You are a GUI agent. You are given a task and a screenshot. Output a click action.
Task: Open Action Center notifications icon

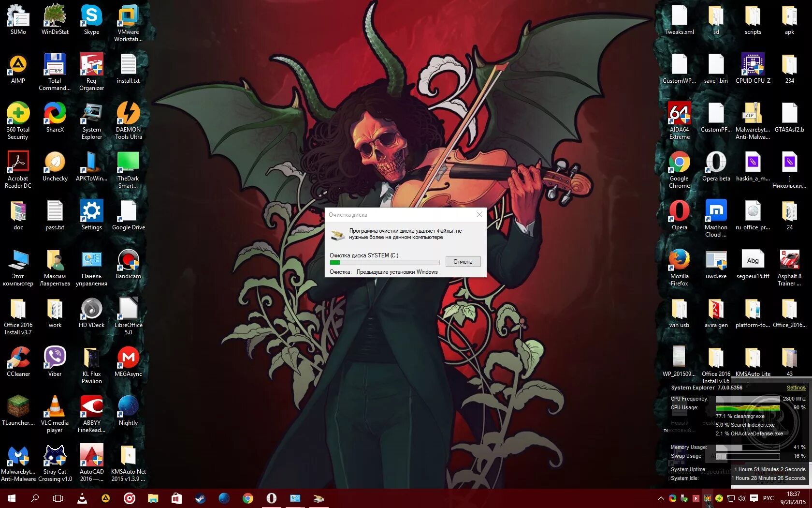754,498
